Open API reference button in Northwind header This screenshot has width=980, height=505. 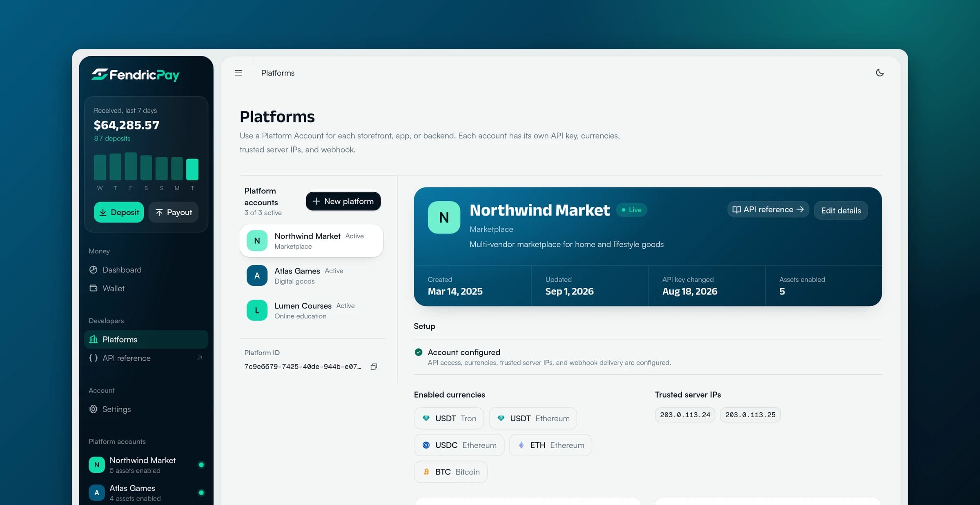768,209
